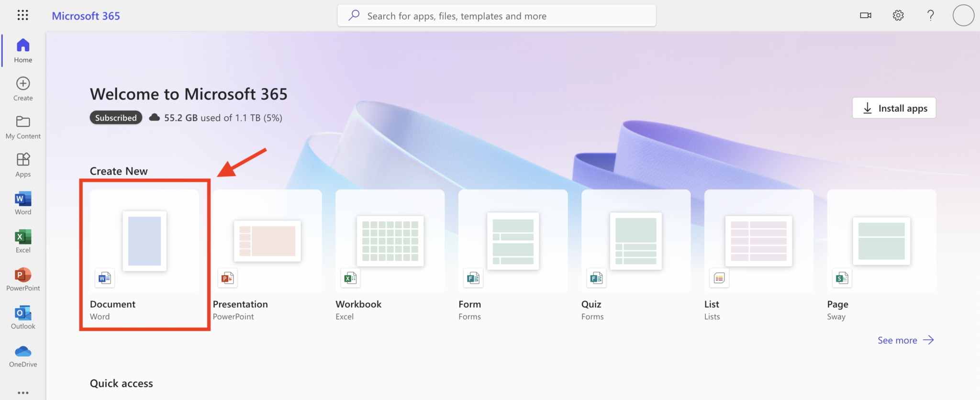
Task: Click the Presentation card title text
Action: click(240, 304)
